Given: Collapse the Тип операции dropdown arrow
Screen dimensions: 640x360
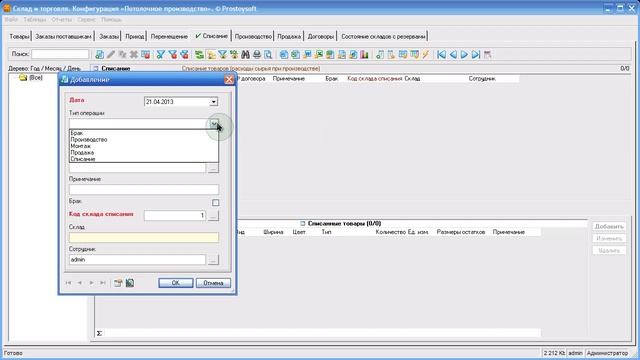Looking at the screenshot, I should pyautogui.click(x=214, y=124).
